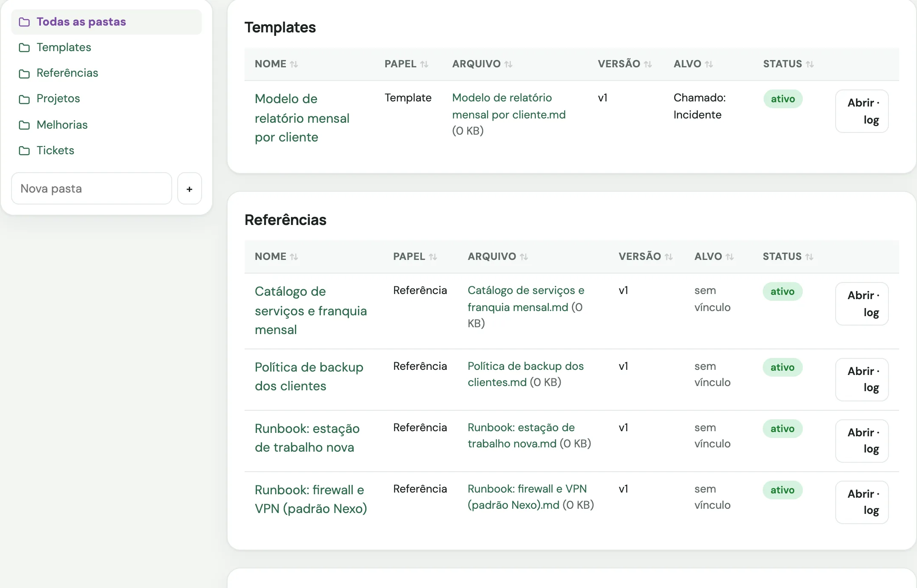Click ativo badge in Runbook firewall row
The image size is (917, 588).
782,490
